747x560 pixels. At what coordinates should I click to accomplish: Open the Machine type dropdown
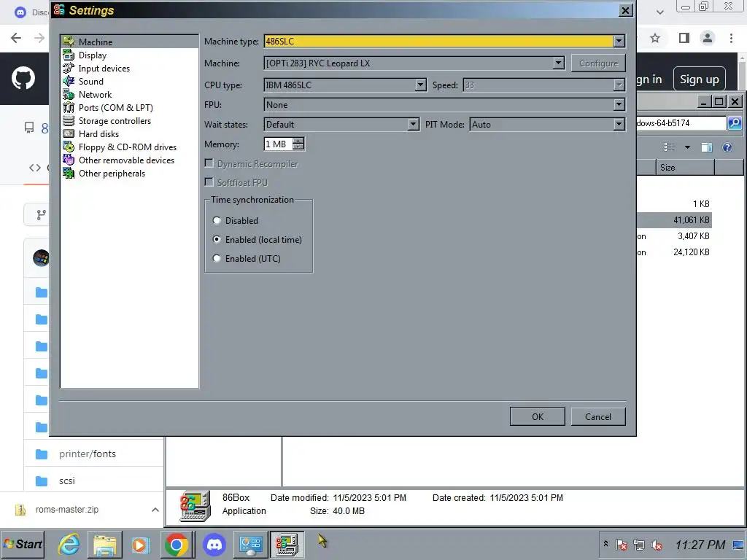tap(619, 42)
